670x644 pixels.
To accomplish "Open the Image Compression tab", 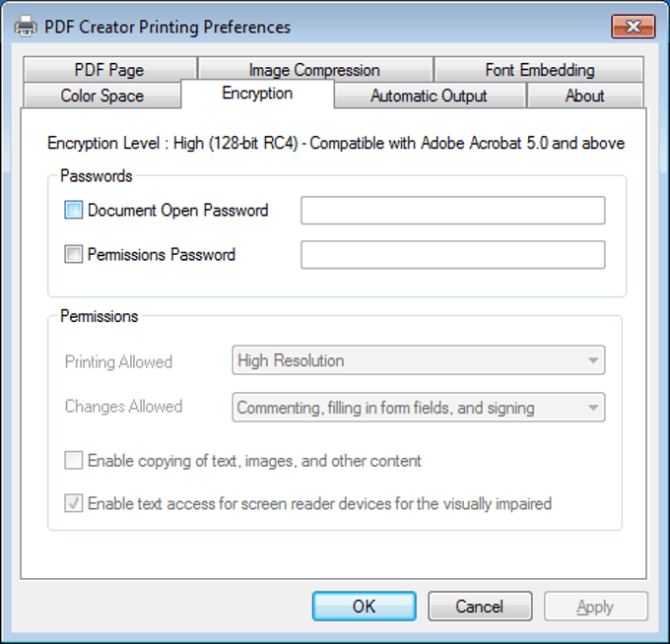I will [x=314, y=70].
